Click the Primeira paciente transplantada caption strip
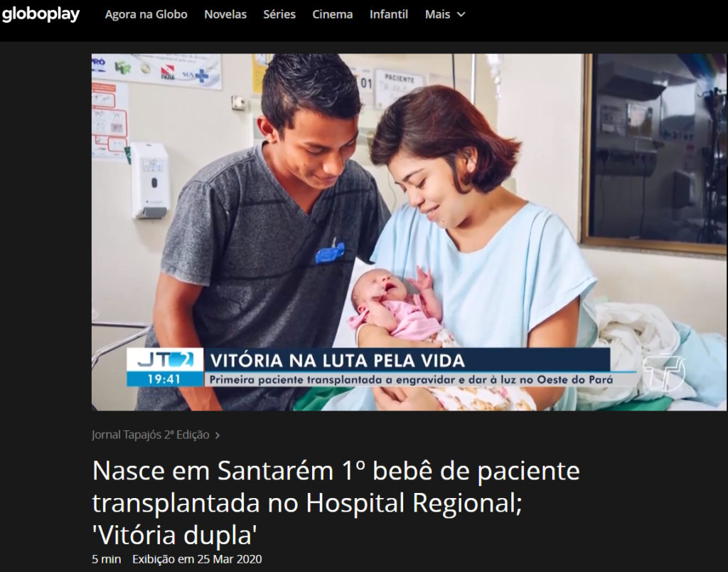The width and height of the screenshot is (728, 572). [411, 380]
